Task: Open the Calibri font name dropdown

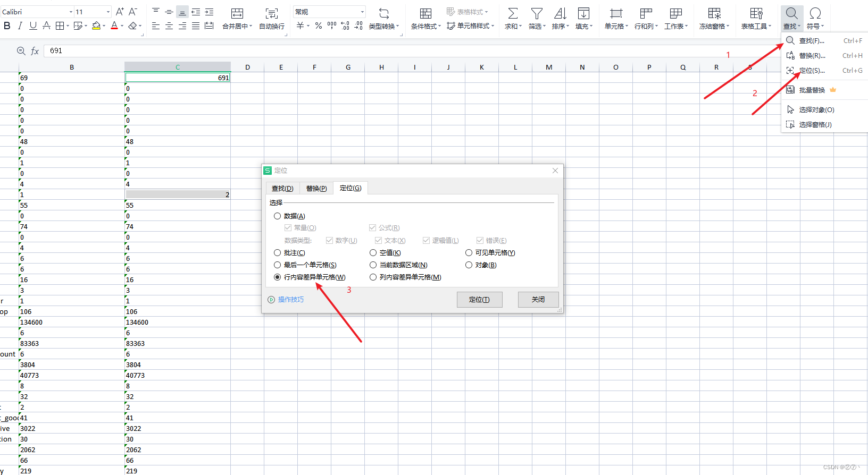Action: [71, 12]
